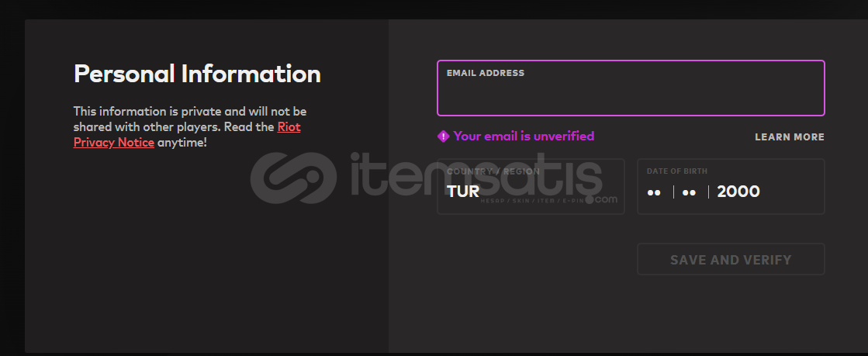
Task: Open the LEARN MORE link
Action: click(x=790, y=137)
